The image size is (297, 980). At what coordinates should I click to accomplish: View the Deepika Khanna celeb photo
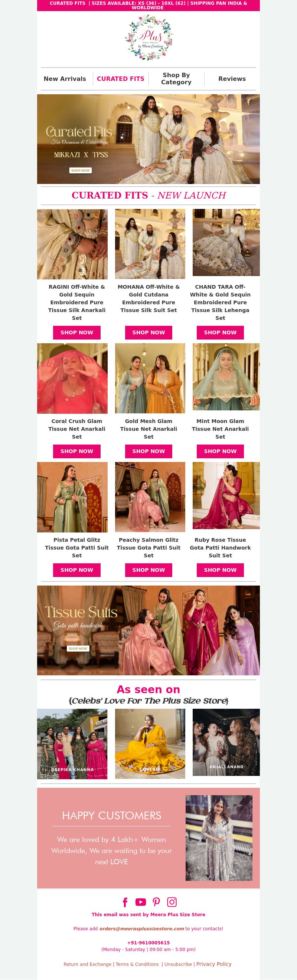72,744
